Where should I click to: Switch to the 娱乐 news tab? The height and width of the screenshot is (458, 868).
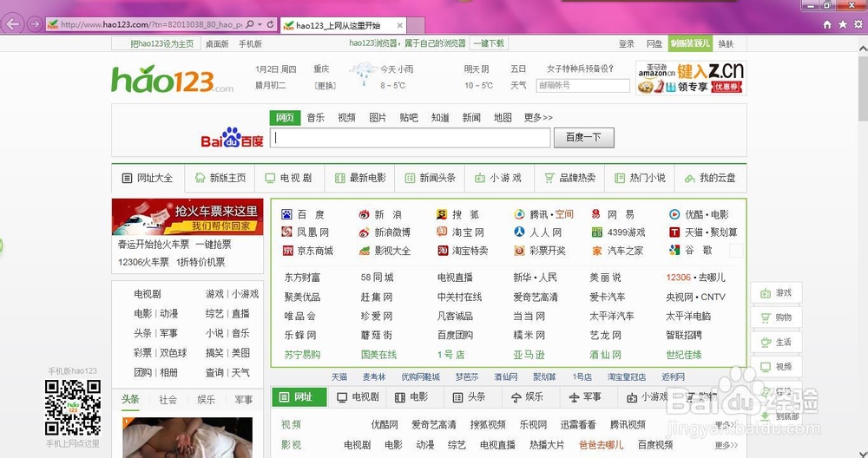pos(206,399)
